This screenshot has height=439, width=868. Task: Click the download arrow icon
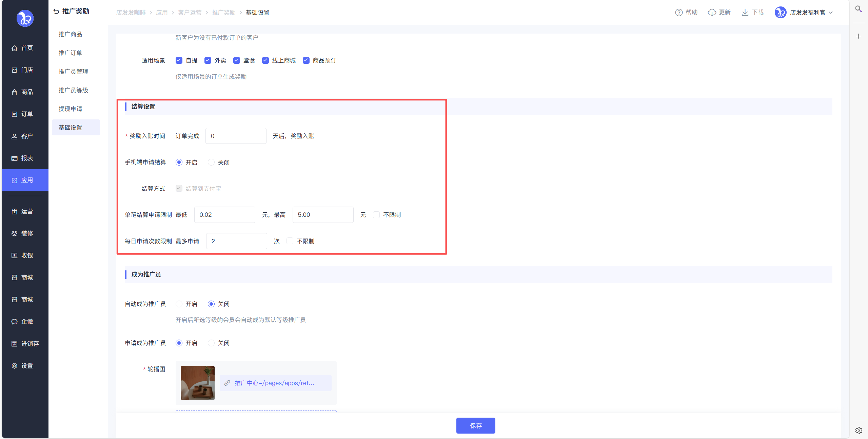(745, 13)
